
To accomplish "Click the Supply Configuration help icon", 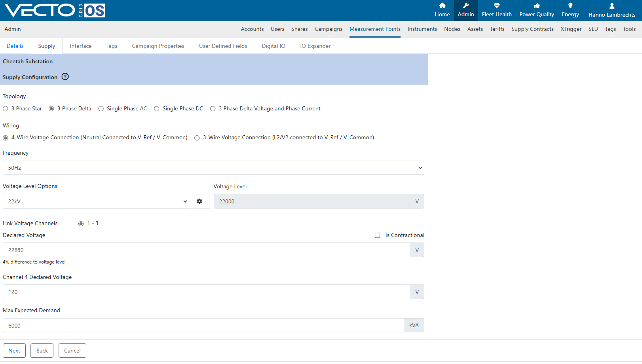I will pyautogui.click(x=65, y=77).
